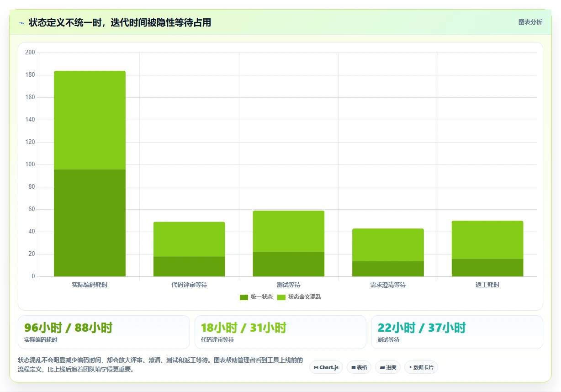
Task: Click light green segment of 需求澄清等待 bar
Action: coord(388,245)
